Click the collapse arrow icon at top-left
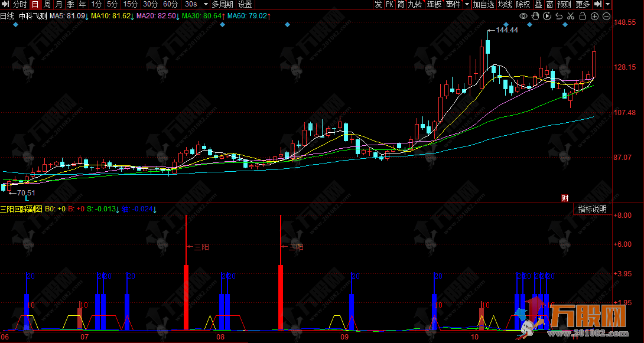This screenshot has height=343, width=644. click(x=5, y=5)
